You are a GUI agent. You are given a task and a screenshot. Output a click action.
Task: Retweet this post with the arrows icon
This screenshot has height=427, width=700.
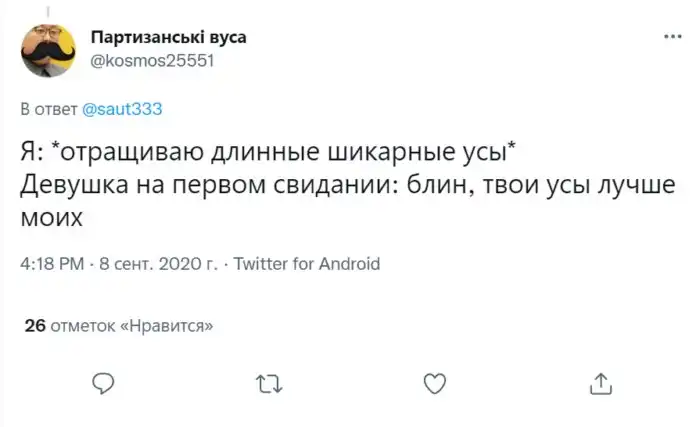269,382
